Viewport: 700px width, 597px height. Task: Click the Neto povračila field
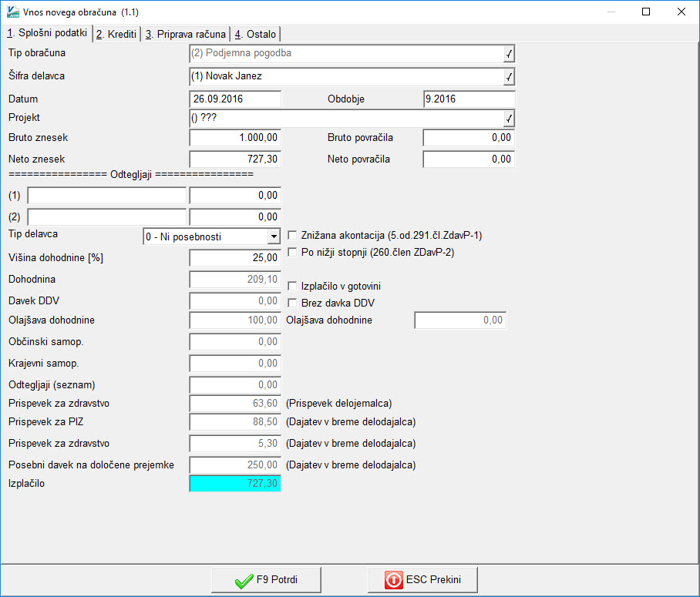pyautogui.click(x=469, y=159)
